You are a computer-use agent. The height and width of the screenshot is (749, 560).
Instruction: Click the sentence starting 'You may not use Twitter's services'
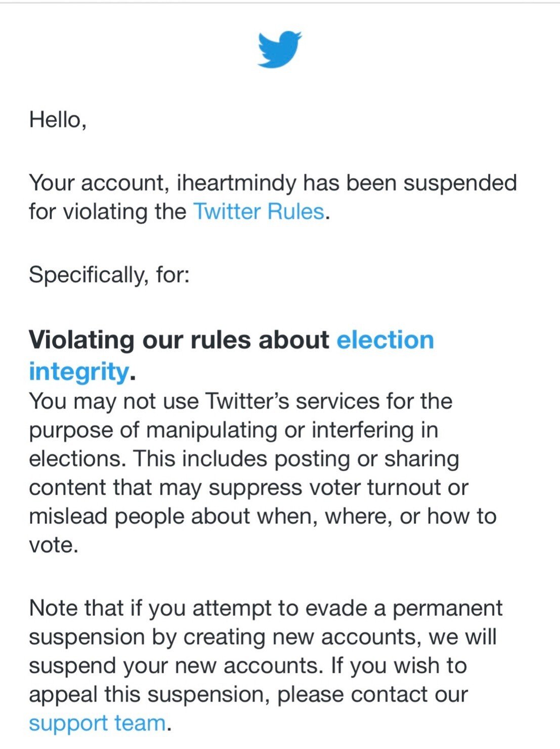(x=240, y=401)
